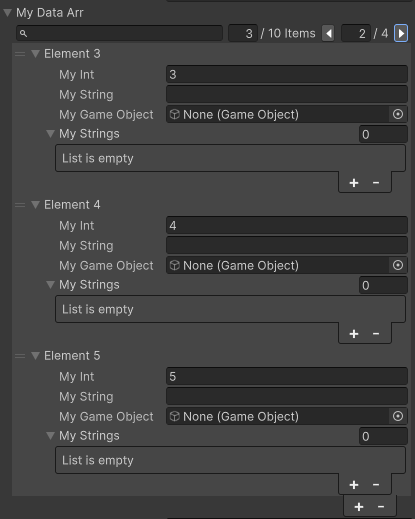The height and width of the screenshot is (519, 415).
Task: Remove string from Element 4 My Strings list
Action: pos(376,334)
